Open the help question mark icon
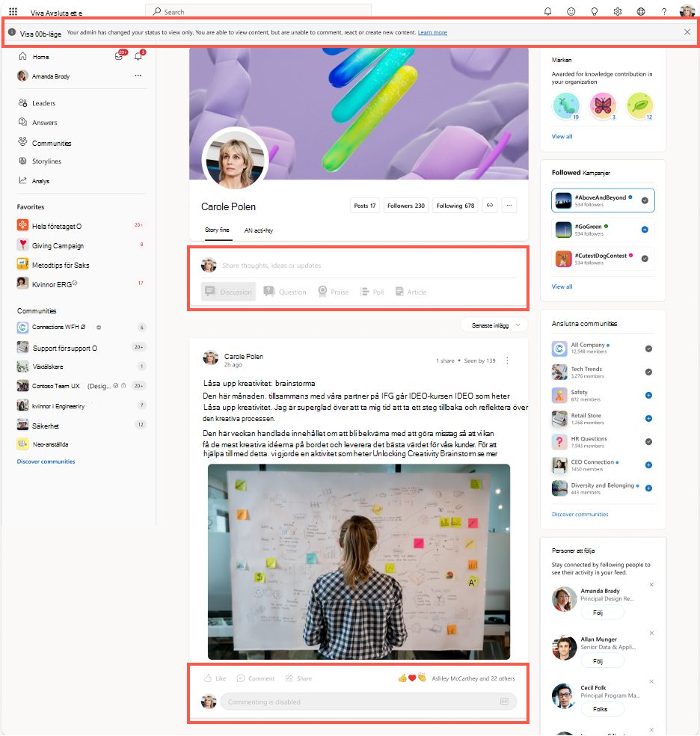700x736 pixels. click(664, 12)
